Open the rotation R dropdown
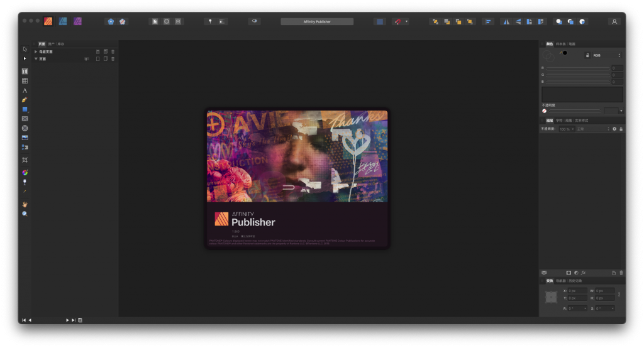The image size is (644, 348). [585, 308]
